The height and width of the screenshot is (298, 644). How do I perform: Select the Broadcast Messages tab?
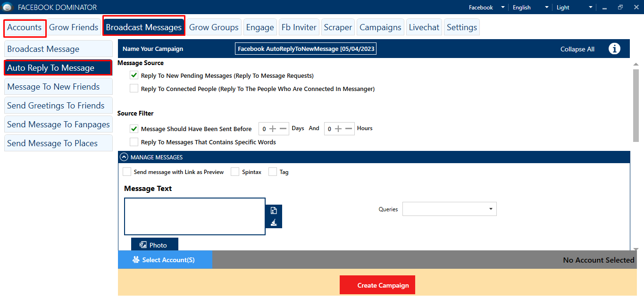point(144,27)
